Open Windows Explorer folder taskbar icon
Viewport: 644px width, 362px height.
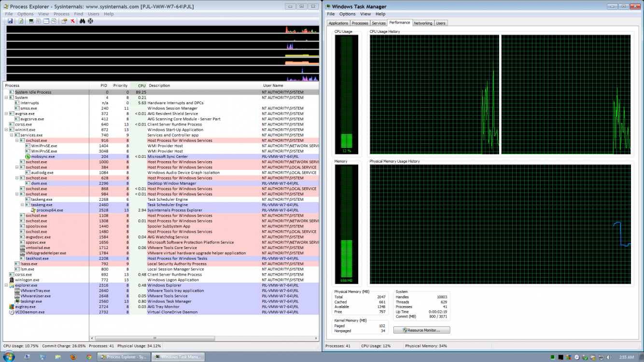(57, 357)
